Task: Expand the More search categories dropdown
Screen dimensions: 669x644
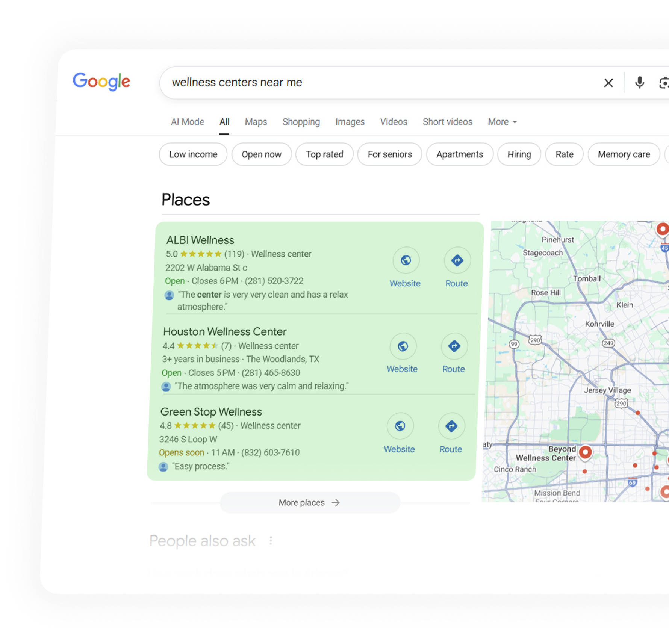Action: pos(502,122)
